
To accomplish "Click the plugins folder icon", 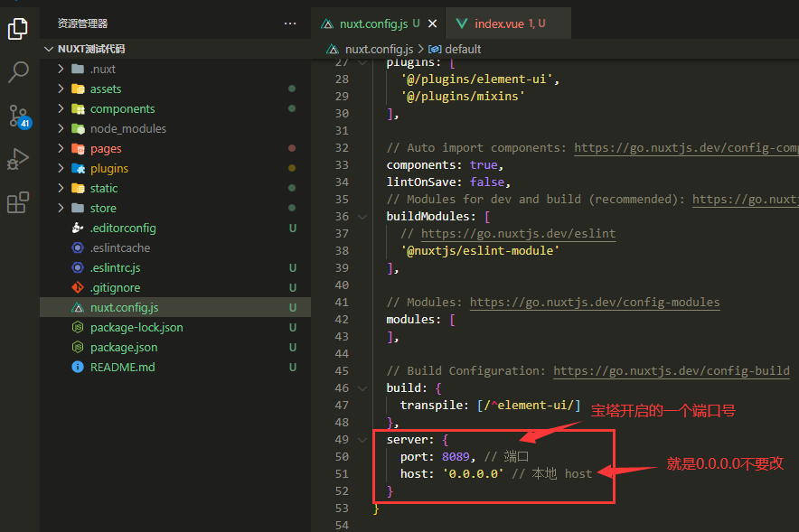I will tap(78, 168).
